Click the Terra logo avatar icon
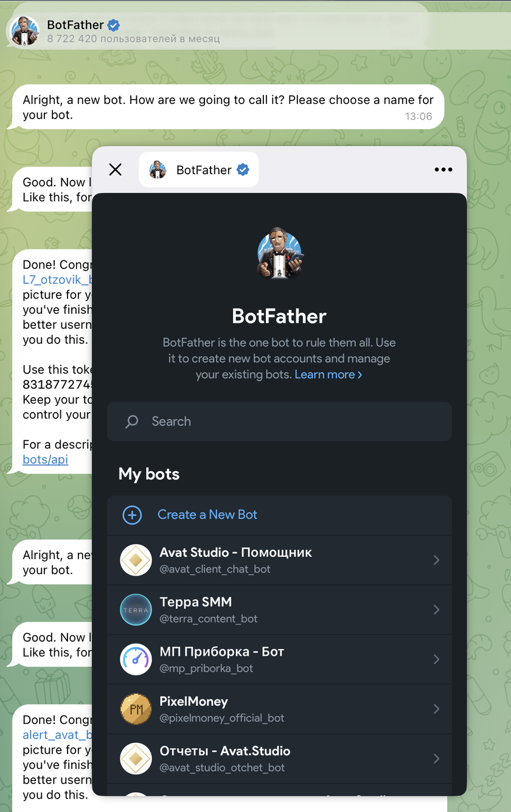Screen dimensions: 511x812 coord(136,610)
